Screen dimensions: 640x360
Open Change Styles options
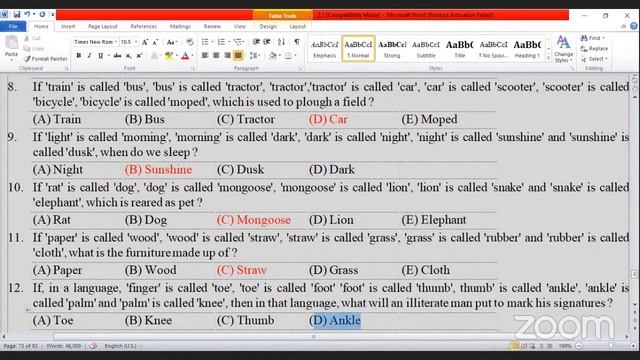(x=563, y=49)
